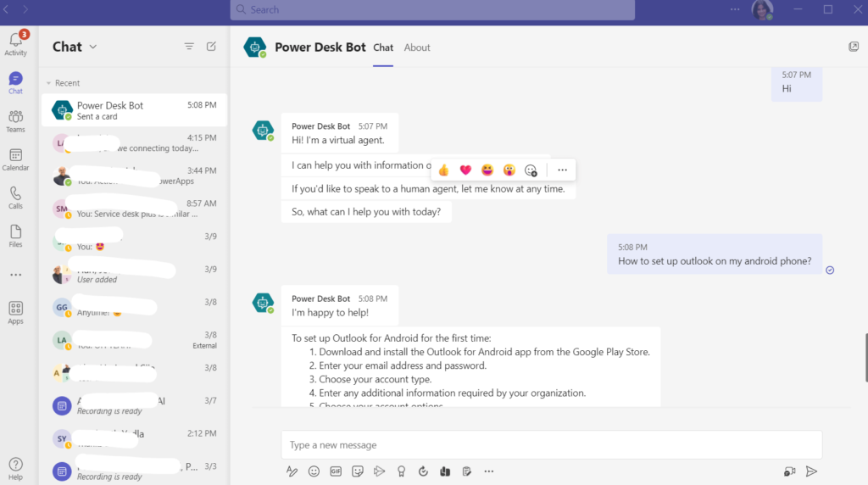Click the sent 'Hi' message
Screen dimensions: 868x485
tap(797, 82)
